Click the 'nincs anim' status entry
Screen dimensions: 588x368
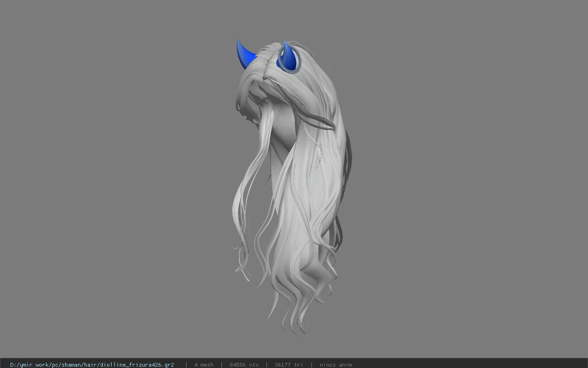pos(336,365)
